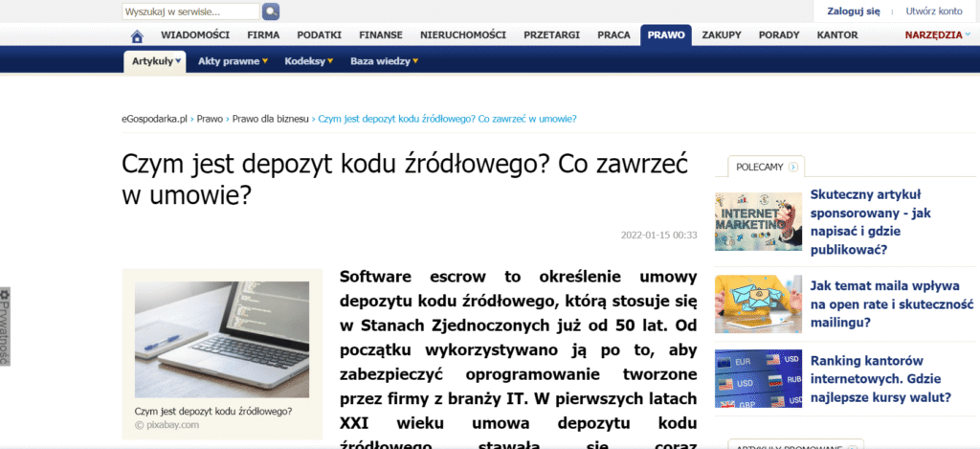This screenshot has width=980, height=449.
Task: Focus the site search input field
Action: [x=190, y=11]
